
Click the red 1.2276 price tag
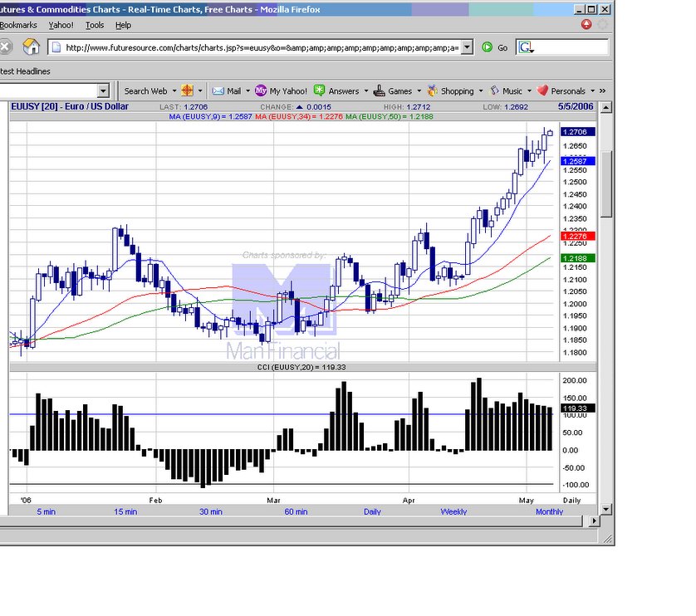(577, 236)
